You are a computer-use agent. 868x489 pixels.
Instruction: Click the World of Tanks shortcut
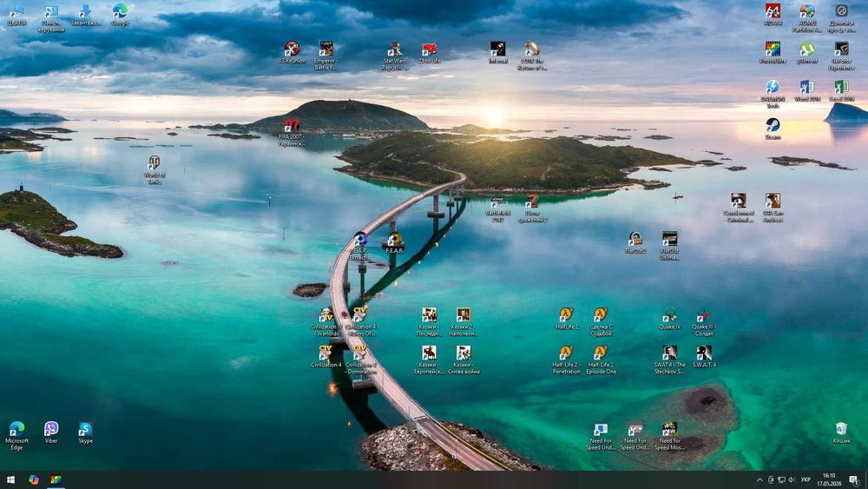click(x=155, y=170)
